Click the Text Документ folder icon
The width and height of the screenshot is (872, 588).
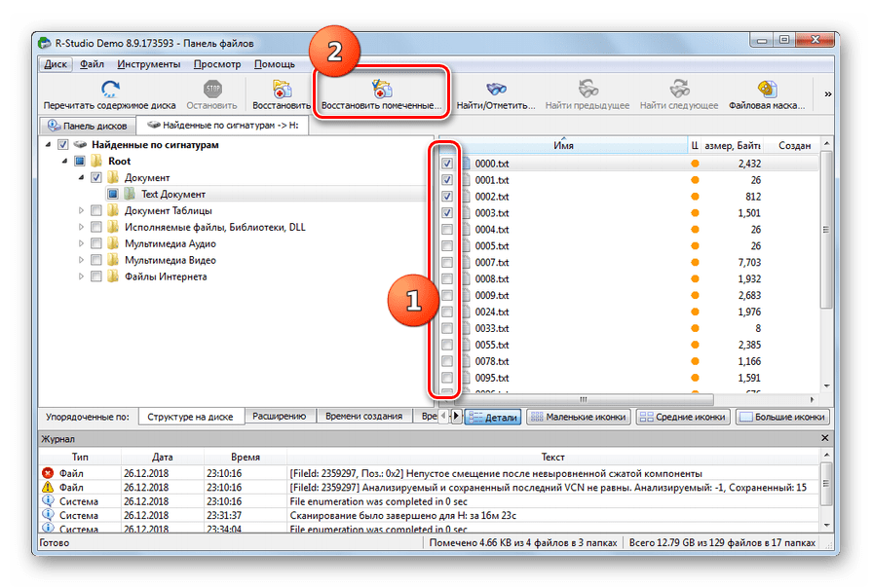coord(130,194)
